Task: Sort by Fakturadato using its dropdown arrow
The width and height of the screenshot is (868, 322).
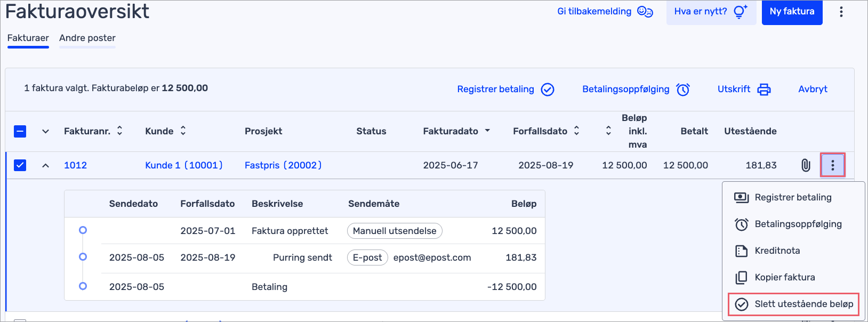Action: (x=487, y=131)
